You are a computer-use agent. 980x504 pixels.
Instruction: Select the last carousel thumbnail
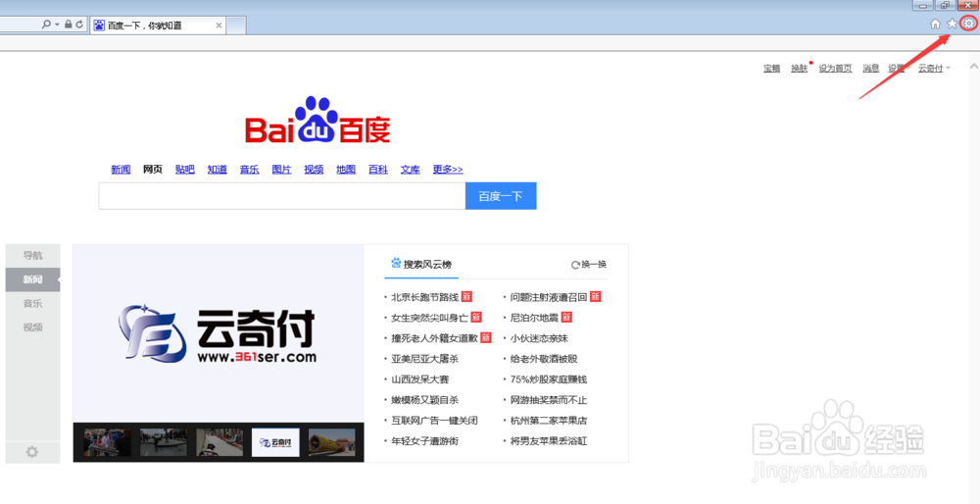tap(332, 442)
